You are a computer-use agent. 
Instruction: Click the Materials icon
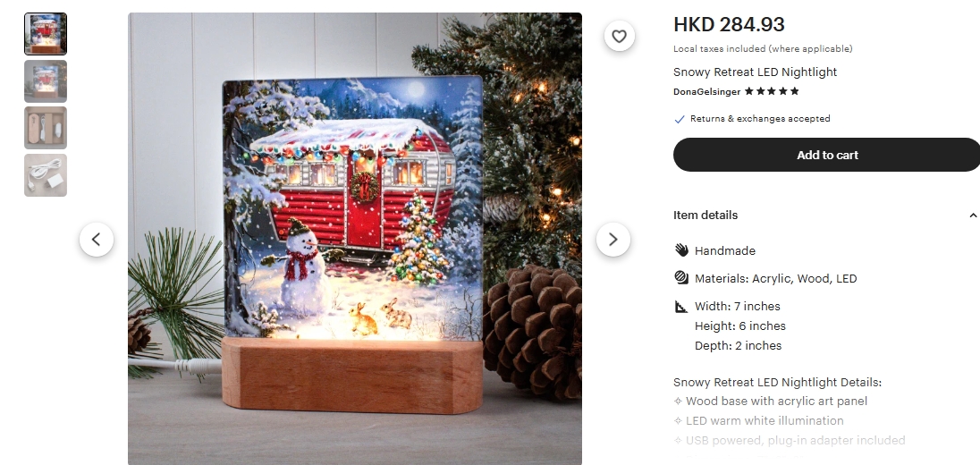coord(681,277)
